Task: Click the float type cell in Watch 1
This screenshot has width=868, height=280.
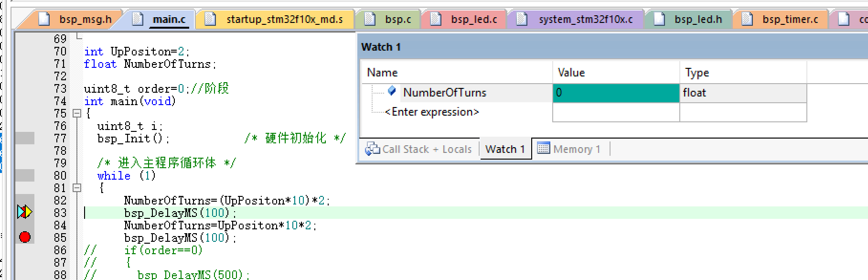Action: tap(743, 93)
